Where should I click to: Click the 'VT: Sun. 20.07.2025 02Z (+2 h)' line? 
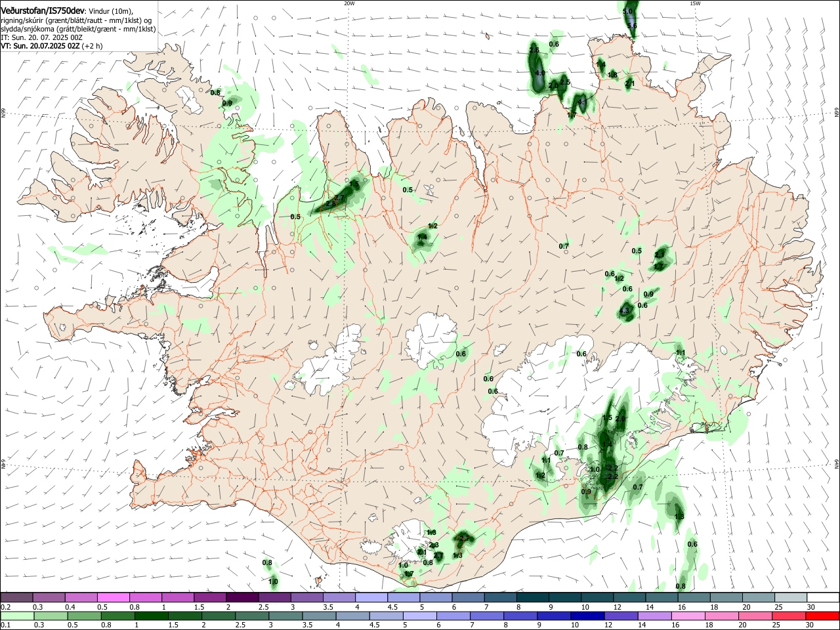[51, 46]
